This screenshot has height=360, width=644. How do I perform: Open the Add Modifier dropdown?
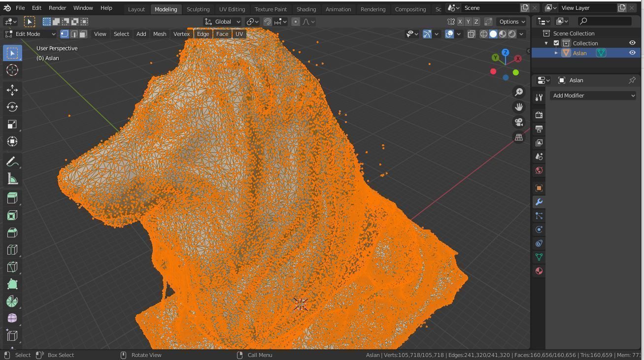click(593, 96)
